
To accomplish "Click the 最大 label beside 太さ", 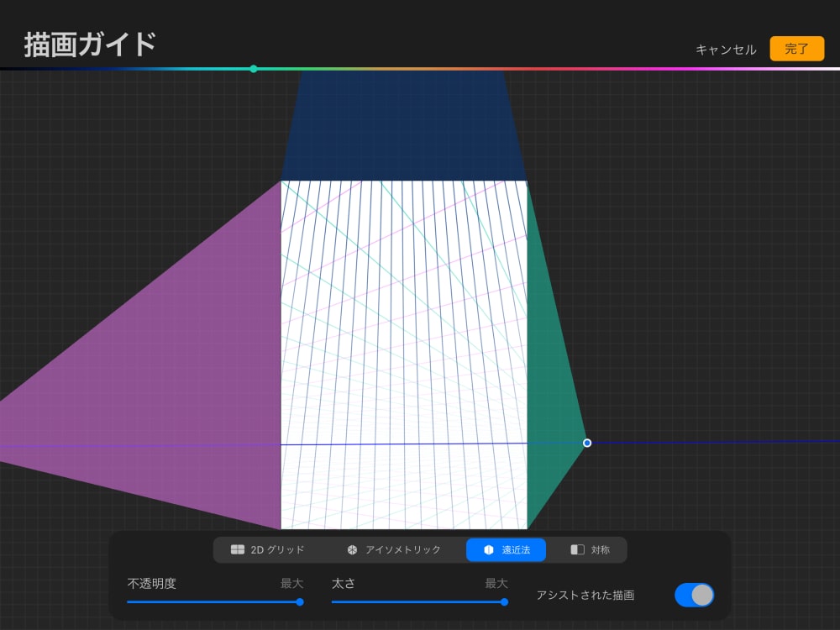I will (x=496, y=583).
